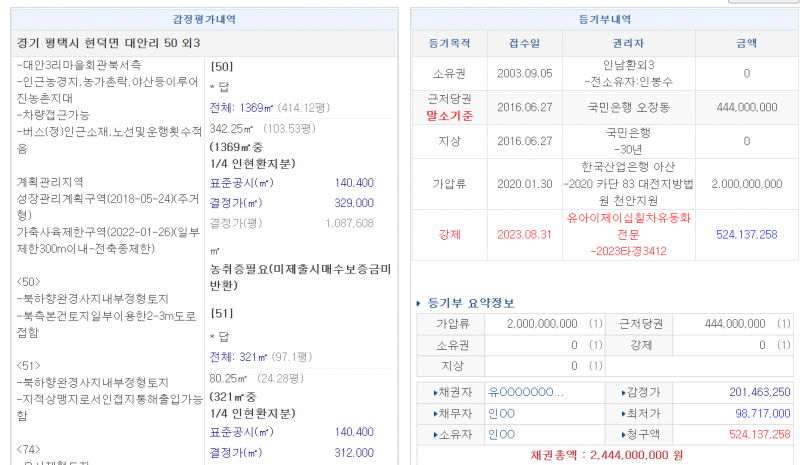Click the 채권총액 2,444,000,000 원 total
800x465 pixels.
(607, 455)
